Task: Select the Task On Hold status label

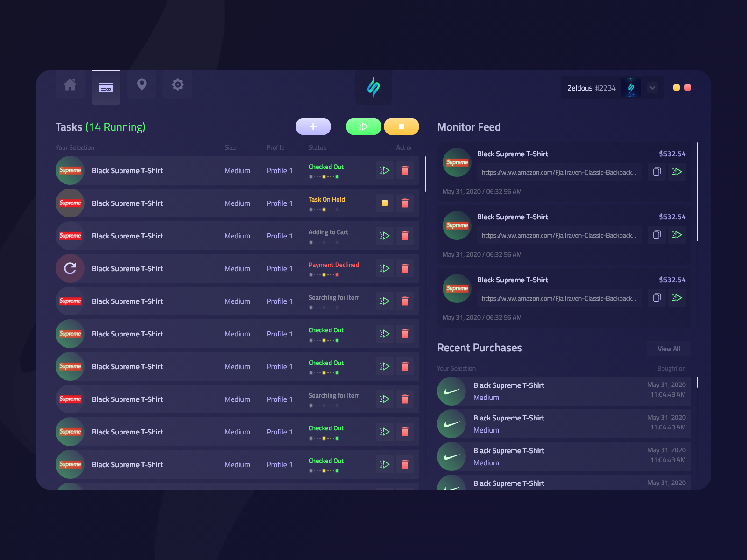Action: click(x=327, y=200)
